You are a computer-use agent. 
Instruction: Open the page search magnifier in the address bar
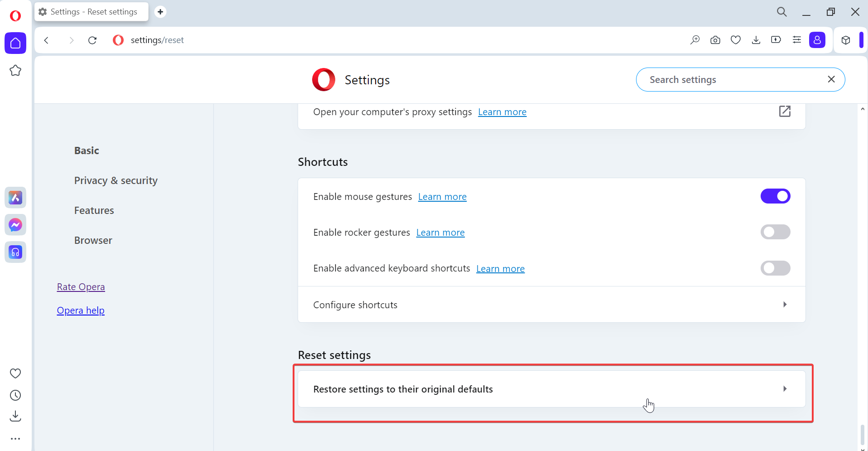[x=695, y=40]
